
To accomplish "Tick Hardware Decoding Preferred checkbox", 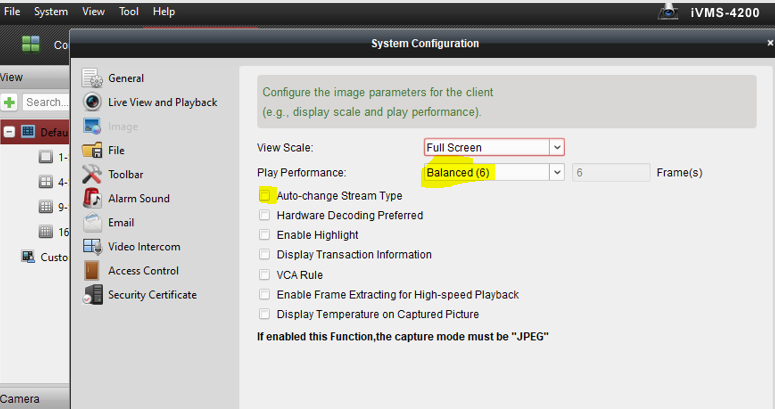I will click(265, 215).
